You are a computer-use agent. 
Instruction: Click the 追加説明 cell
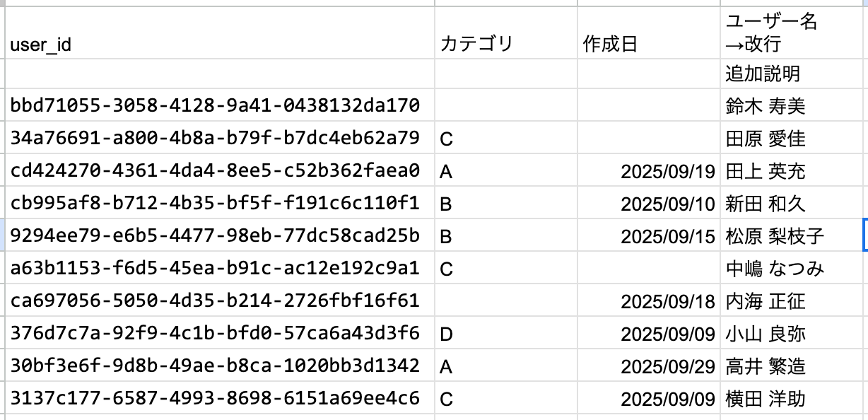(794, 74)
